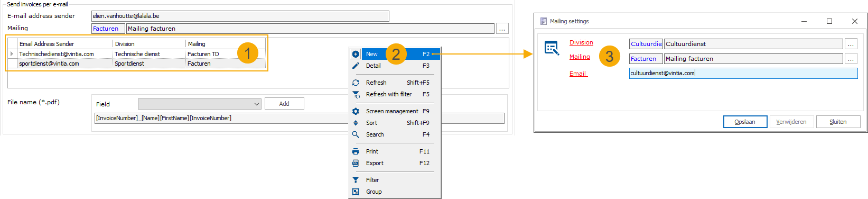The width and height of the screenshot is (868, 199).
Task: Click the Add button next to Field
Action: [x=284, y=104]
